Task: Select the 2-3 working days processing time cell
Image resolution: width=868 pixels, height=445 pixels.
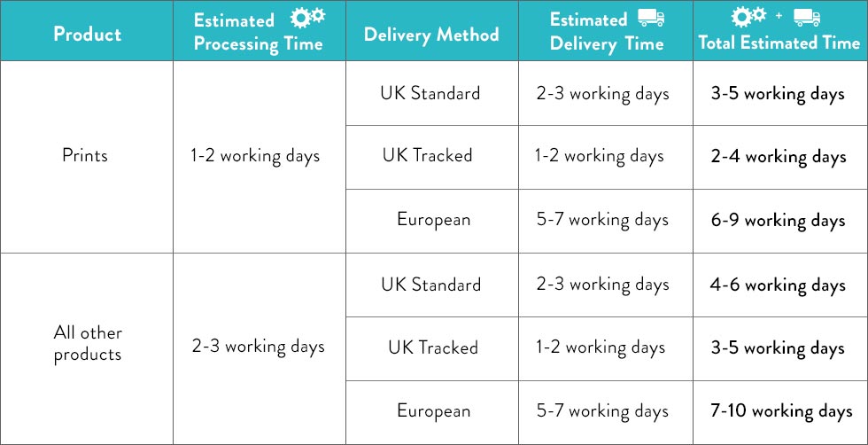Action: (x=258, y=347)
